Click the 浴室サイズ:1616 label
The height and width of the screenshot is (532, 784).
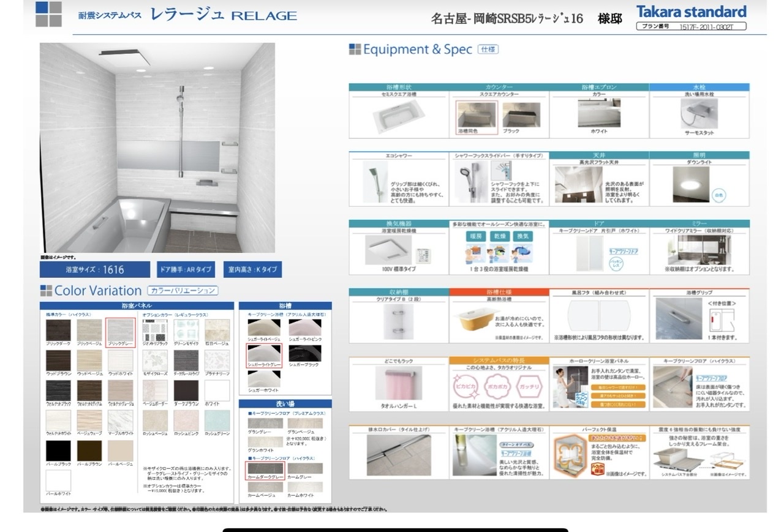pyautogui.click(x=95, y=269)
